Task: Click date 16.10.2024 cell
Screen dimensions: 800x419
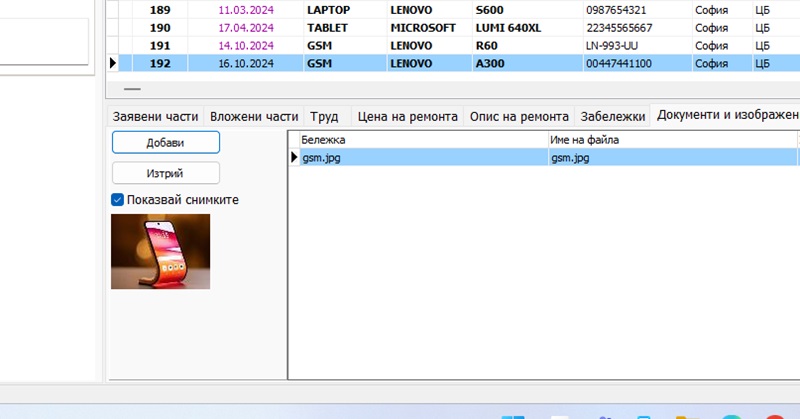Action: pos(246,63)
